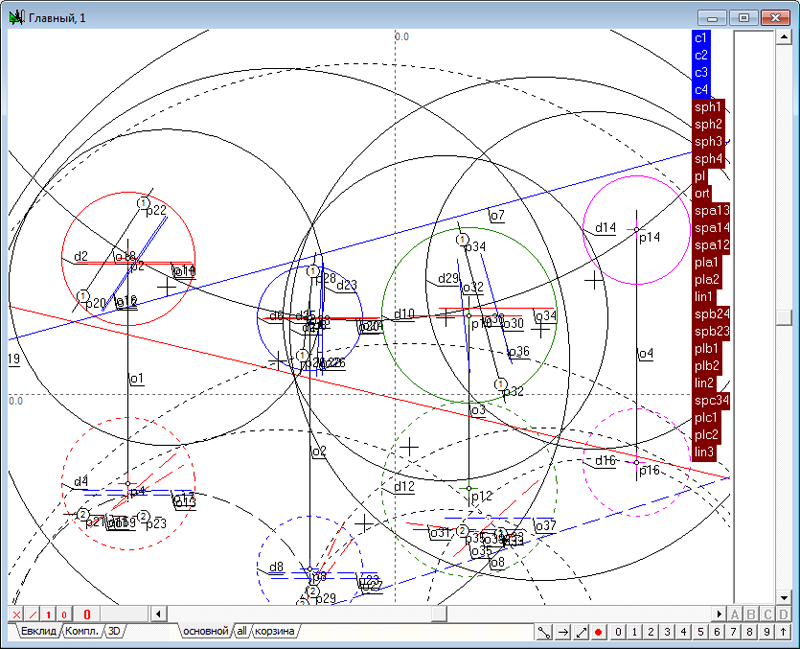Click the digit 0 button
This screenshot has width=800, height=649.
[618, 632]
